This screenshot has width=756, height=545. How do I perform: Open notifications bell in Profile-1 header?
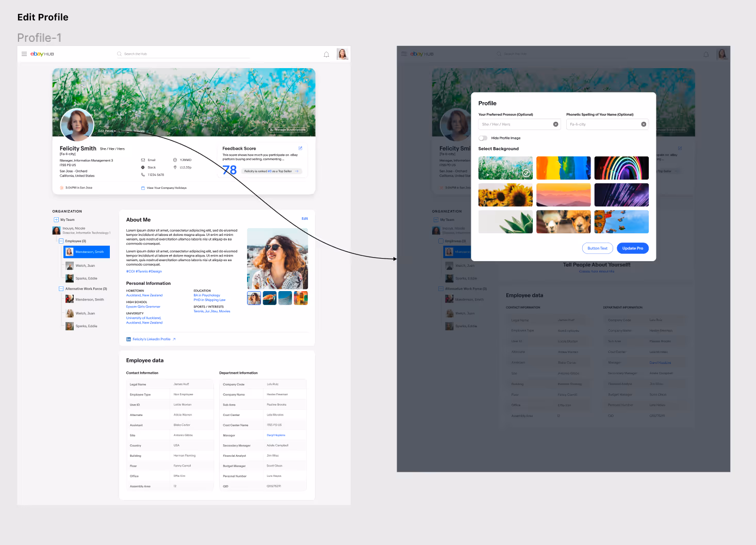pyautogui.click(x=326, y=54)
